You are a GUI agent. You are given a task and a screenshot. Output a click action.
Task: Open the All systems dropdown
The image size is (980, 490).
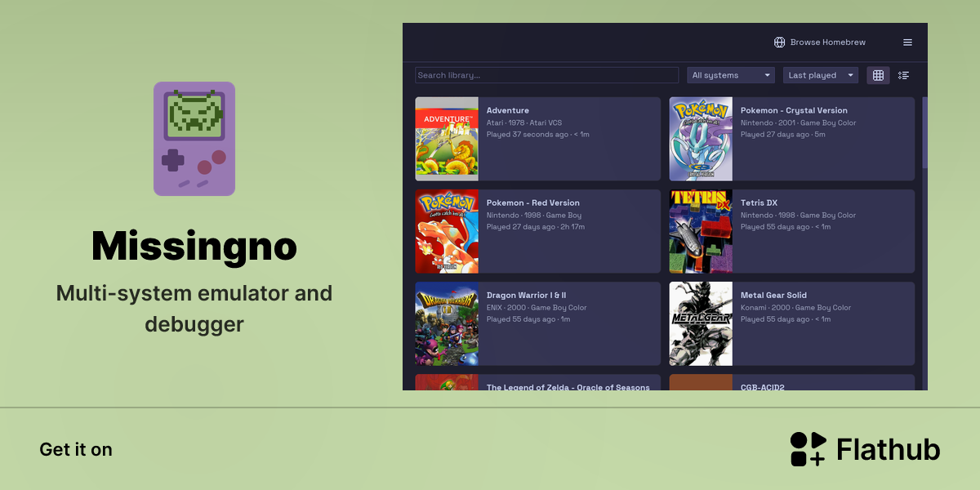[731, 75]
